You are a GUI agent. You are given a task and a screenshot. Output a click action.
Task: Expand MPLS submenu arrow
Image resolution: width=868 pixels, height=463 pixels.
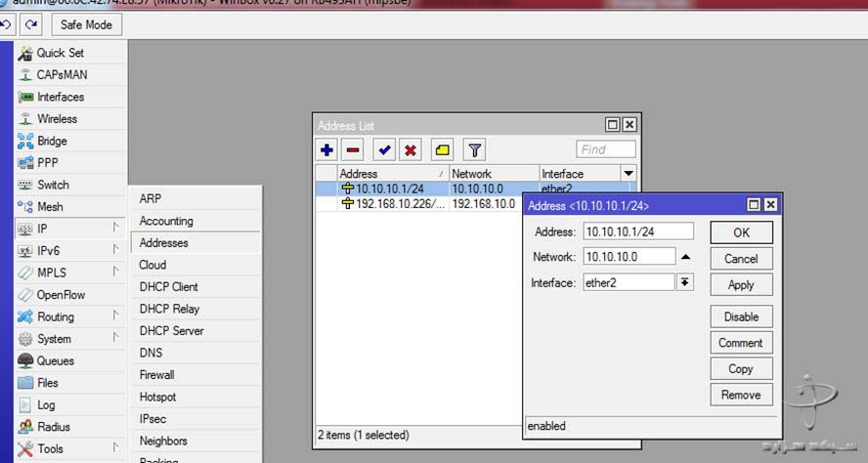tap(115, 271)
